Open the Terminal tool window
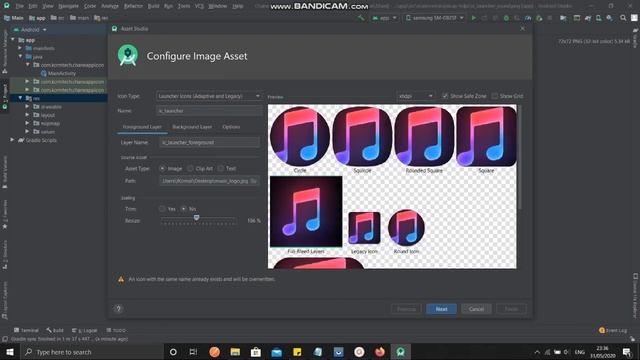Viewport: 640px width, 360px height. (26, 330)
